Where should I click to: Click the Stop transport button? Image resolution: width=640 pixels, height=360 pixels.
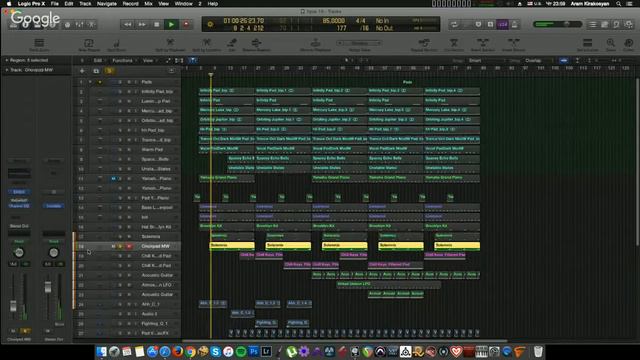pyautogui.click(x=156, y=24)
